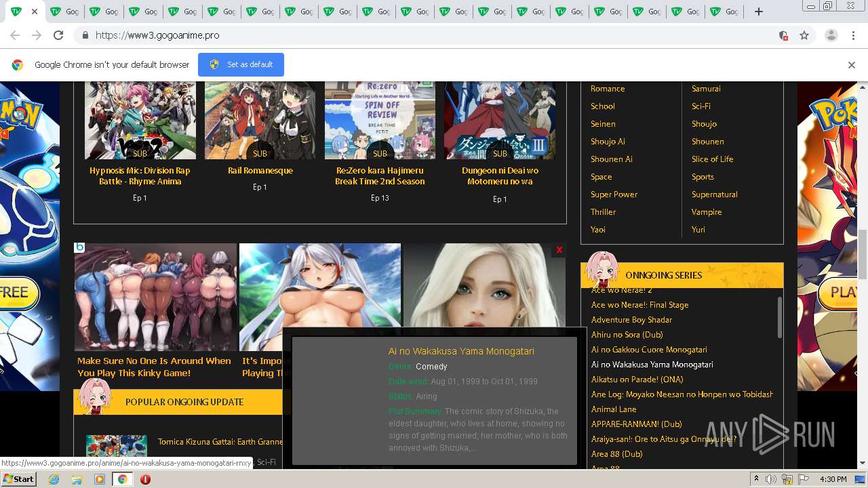This screenshot has width=868, height=488.
Task: Open Rail Romanesque thumbnail
Action: (260, 121)
